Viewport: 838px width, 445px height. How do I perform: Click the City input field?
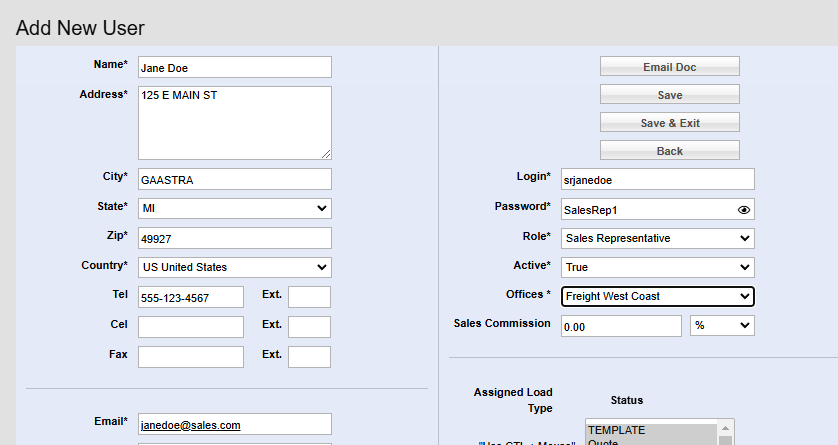234,179
